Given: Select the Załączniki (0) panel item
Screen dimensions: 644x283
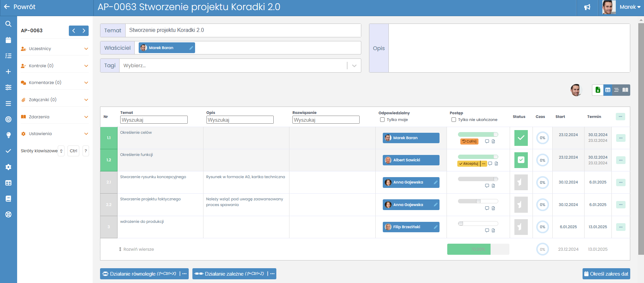Looking at the screenshot, I should 54,100.
